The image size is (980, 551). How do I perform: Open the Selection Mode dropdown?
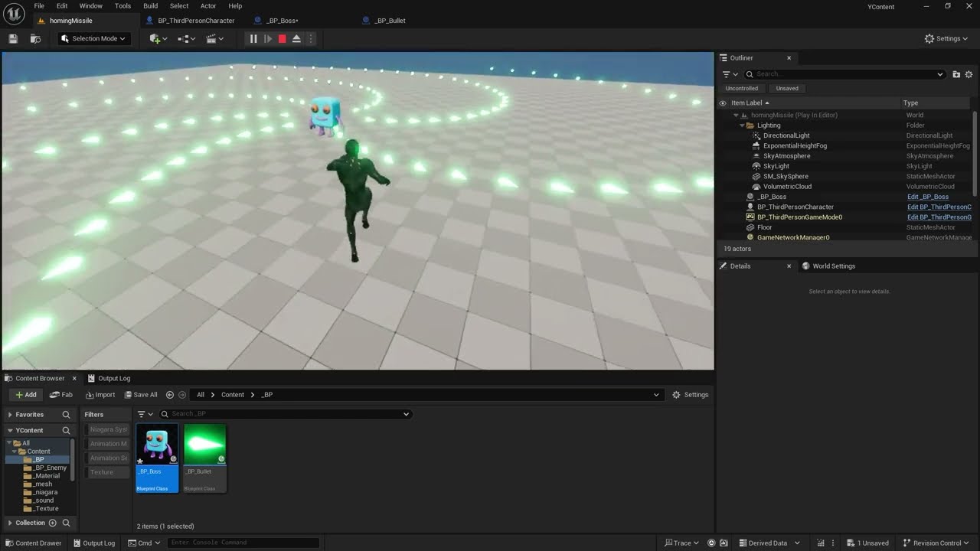tap(94, 39)
